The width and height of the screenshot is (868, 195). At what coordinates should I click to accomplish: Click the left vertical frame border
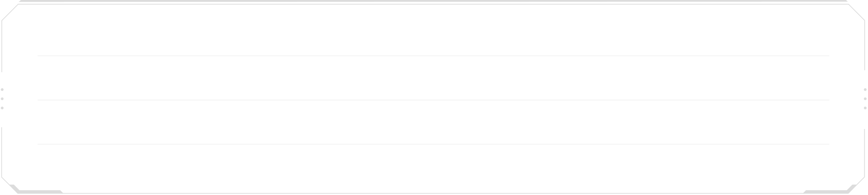(2, 46)
